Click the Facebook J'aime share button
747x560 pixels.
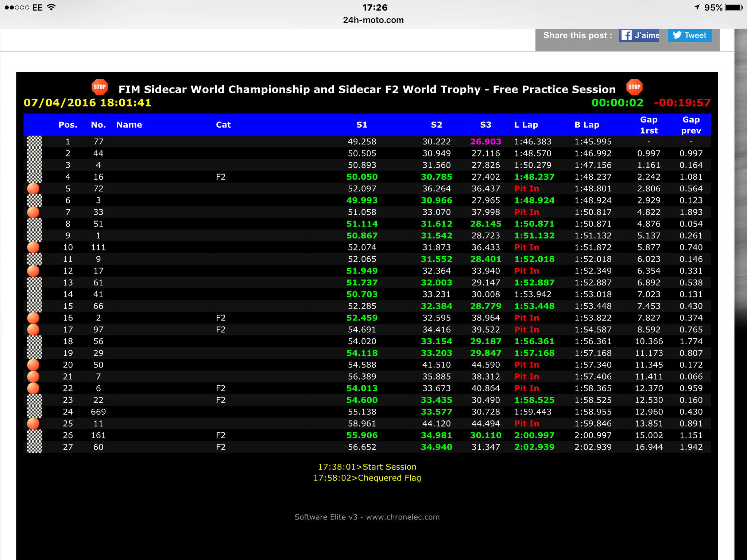(x=639, y=35)
